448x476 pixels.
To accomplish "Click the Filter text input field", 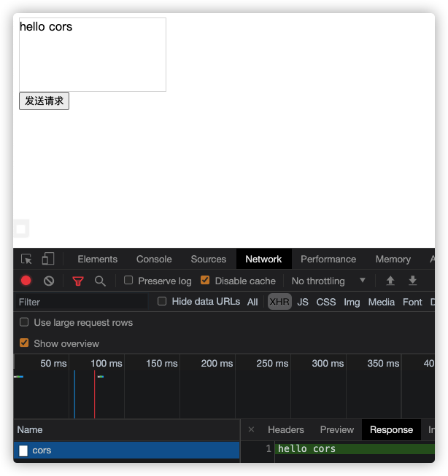I will (x=82, y=302).
